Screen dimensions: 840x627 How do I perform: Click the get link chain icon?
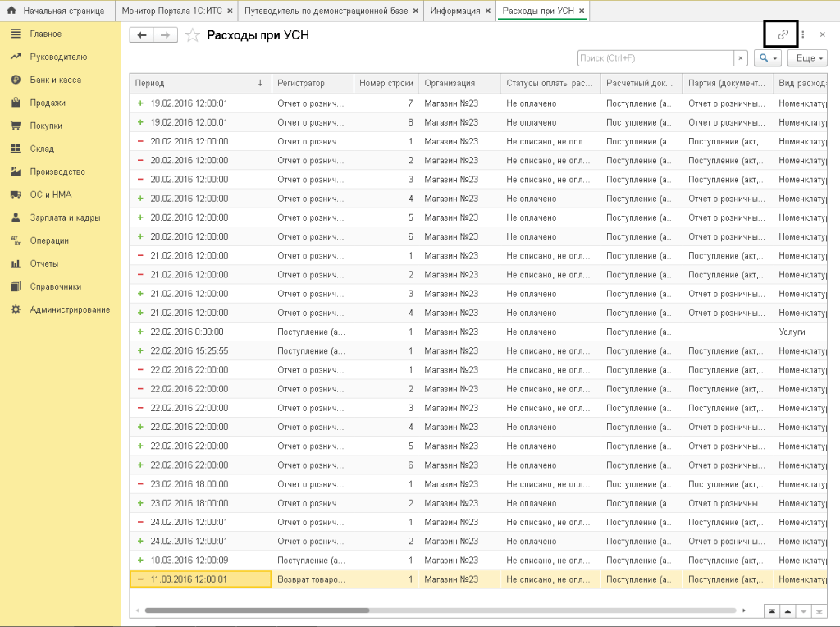pos(783,34)
